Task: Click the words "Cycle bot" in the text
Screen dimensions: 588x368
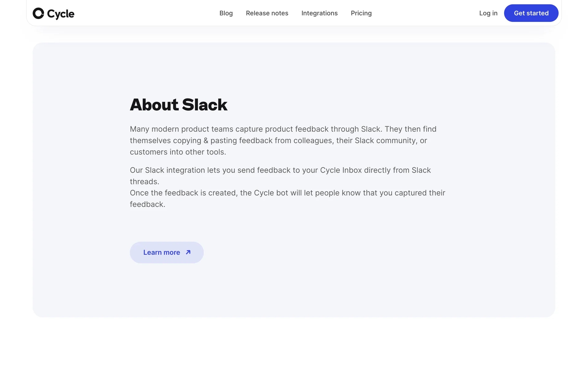Action: [271, 193]
